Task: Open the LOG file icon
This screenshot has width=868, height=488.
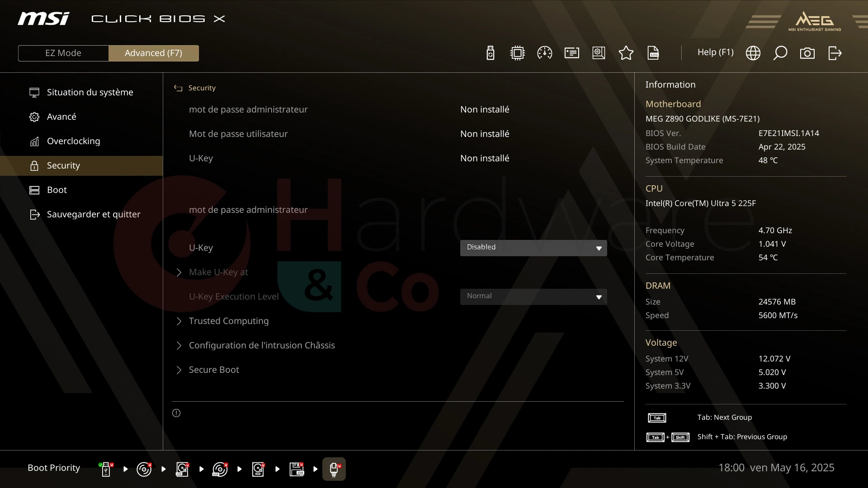Action: tap(653, 53)
